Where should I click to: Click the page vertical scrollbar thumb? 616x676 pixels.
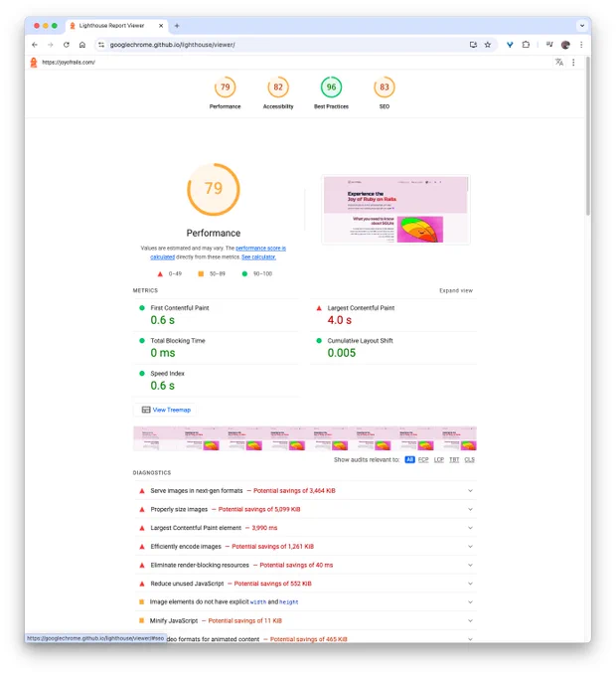pyautogui.click(x=587, y=136)
